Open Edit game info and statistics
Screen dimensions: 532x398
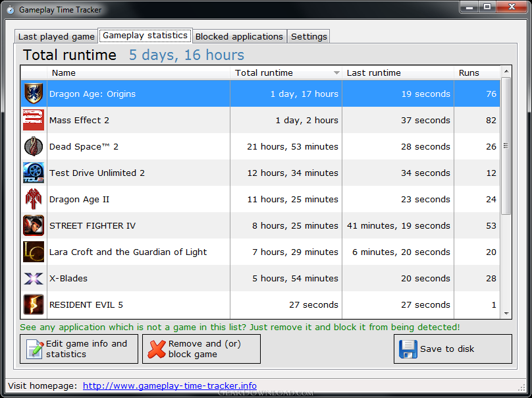pos(79,349)
